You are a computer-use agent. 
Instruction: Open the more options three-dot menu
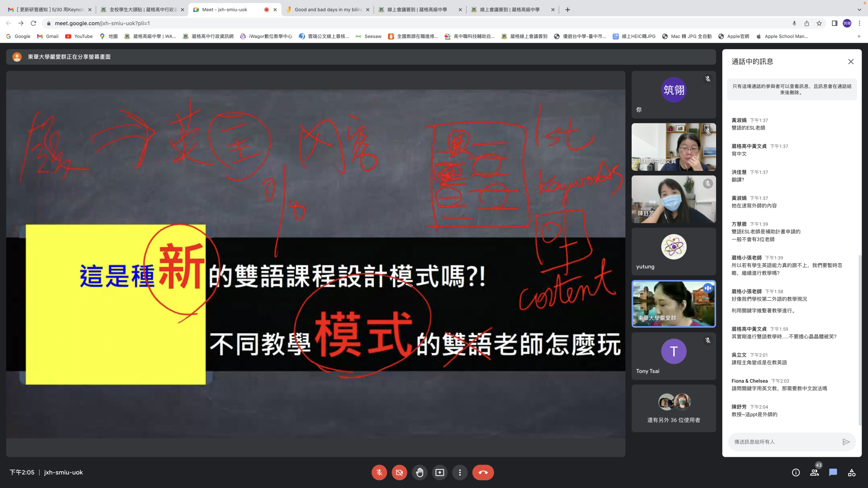[460, 472]
